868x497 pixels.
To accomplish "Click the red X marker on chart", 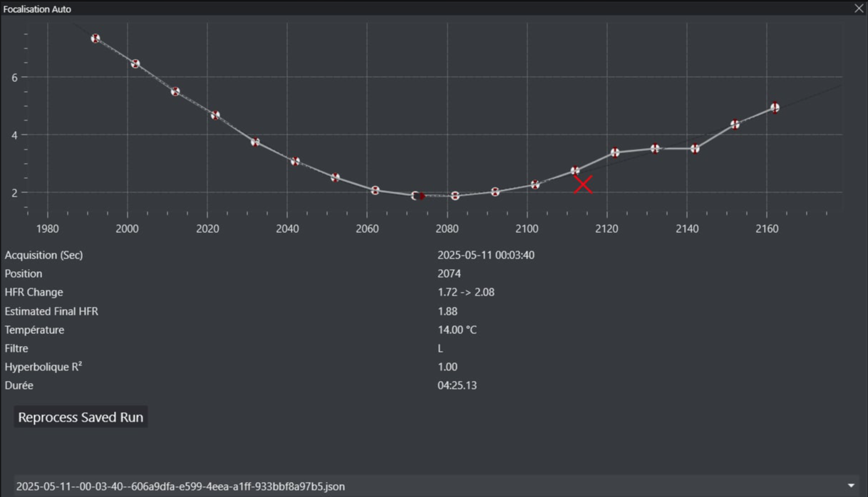I will click(x=583, y=184).
